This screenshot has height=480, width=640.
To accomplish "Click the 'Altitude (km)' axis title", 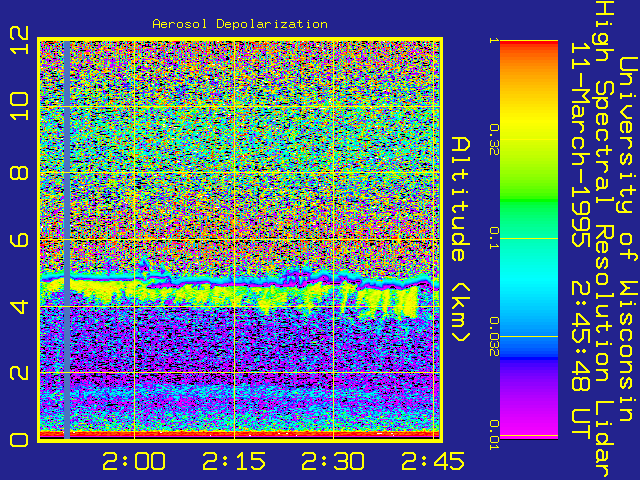I will (461, 239).
